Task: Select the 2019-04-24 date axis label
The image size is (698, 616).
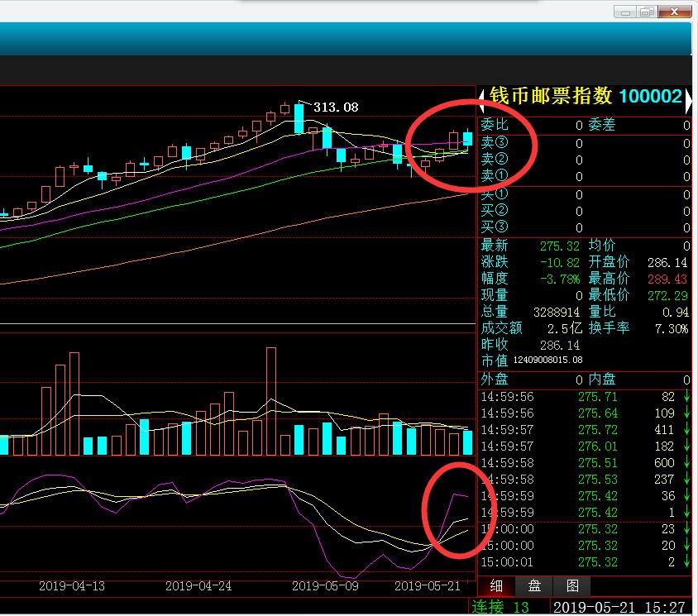Action: pos(198,586)
